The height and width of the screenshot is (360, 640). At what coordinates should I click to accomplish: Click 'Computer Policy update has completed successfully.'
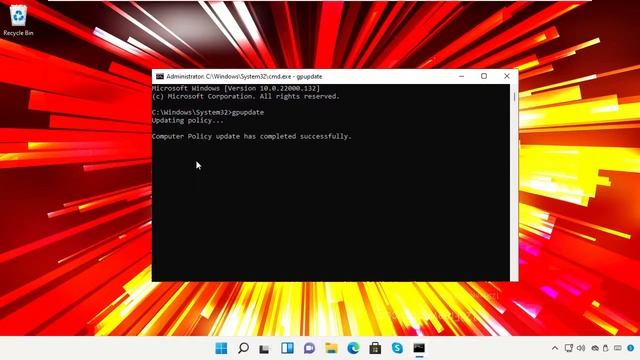[251, 136]
